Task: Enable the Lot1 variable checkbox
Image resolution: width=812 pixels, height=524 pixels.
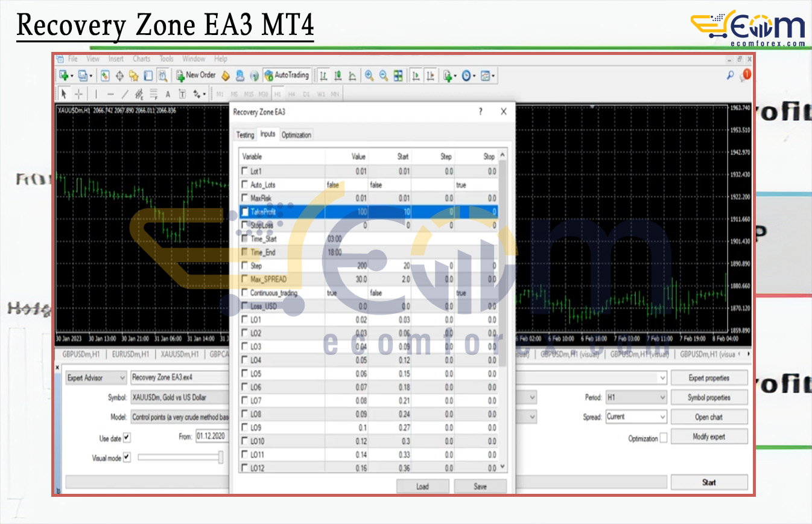Action: tap(244, 171)
